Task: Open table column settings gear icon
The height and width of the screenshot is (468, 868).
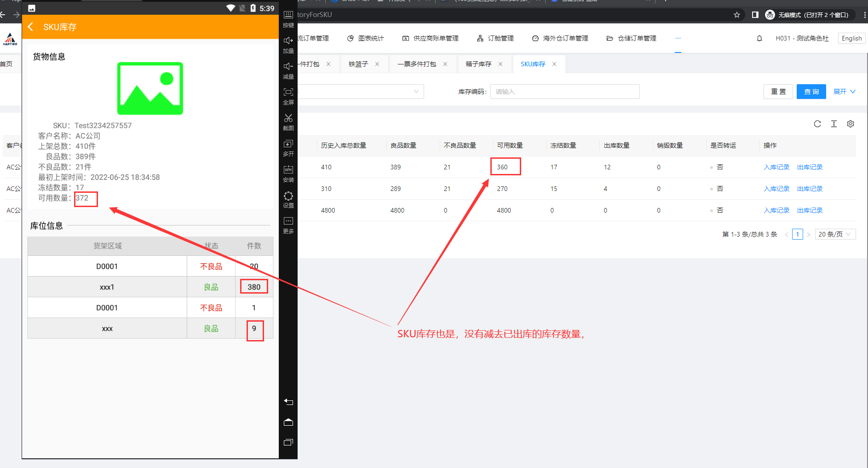Action: click(851, 124)
